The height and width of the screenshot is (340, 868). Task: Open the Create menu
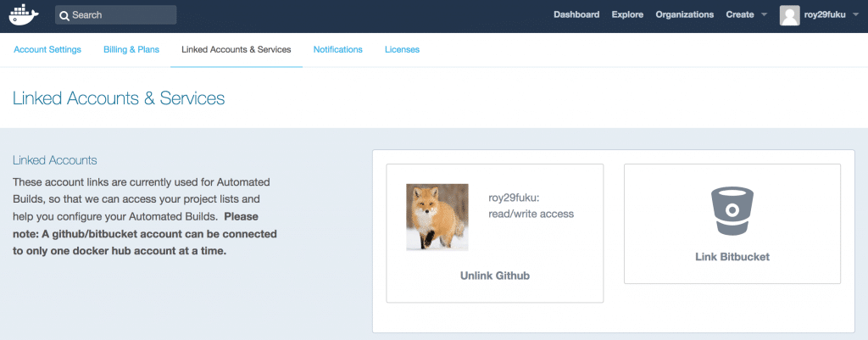(x=746, y=14)
